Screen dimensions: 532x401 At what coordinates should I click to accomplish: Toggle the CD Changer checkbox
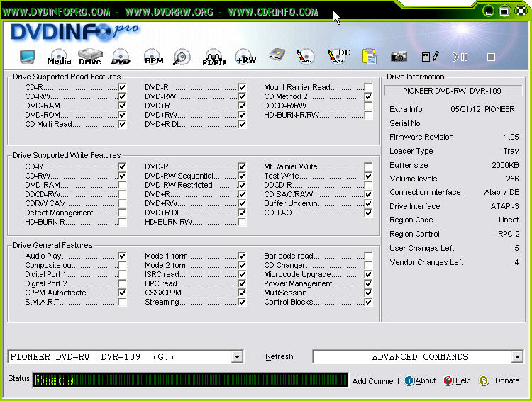(x=368, y=265)
